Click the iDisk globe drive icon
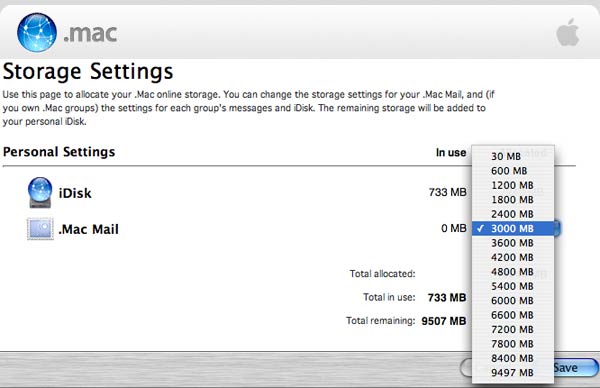Viewport: 600px width, 388px height. 40,192
